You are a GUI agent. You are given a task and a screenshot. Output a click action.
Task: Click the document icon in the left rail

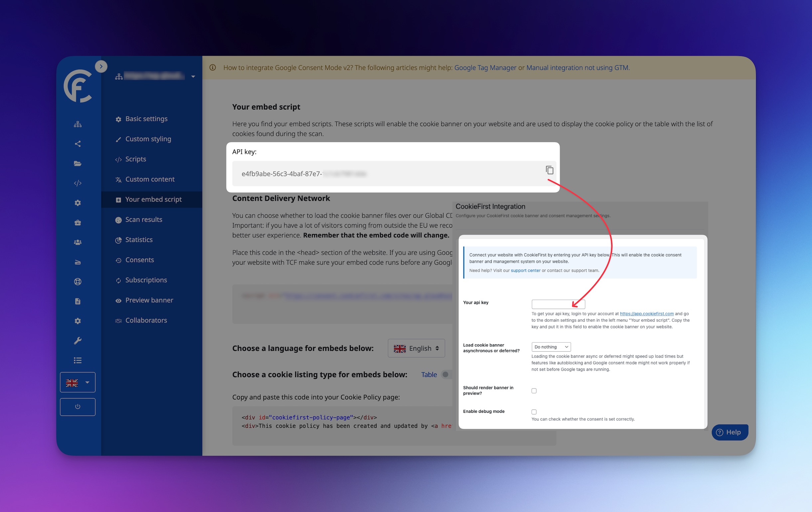click(78, 301)
